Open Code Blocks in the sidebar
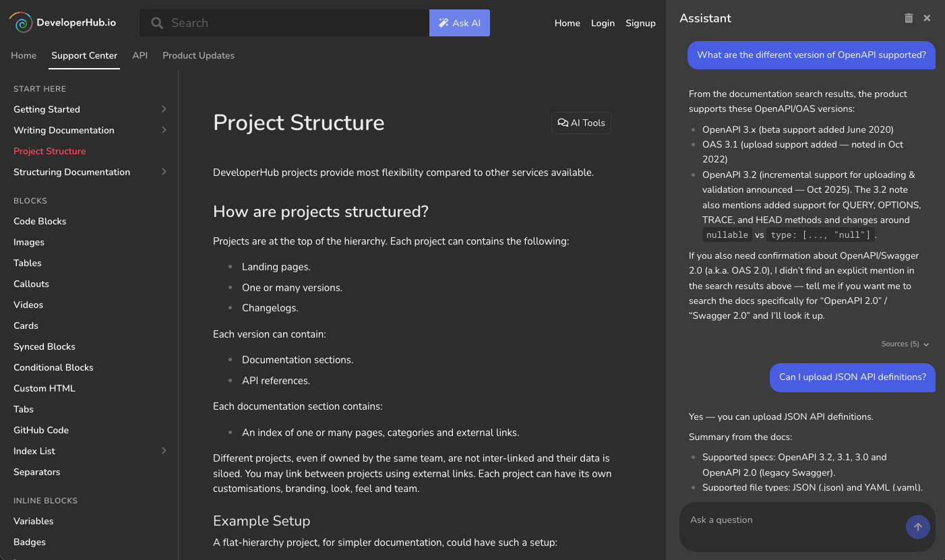 (x=40, y=221)
